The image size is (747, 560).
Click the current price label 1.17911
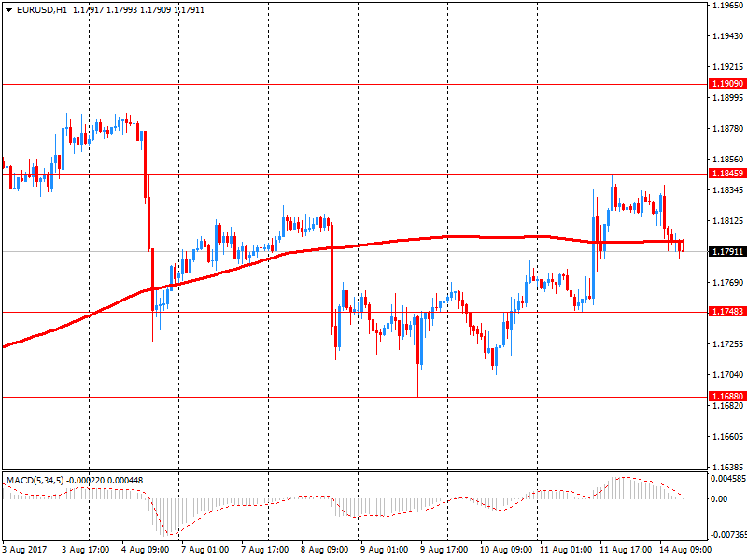click(x=727, y=251)
